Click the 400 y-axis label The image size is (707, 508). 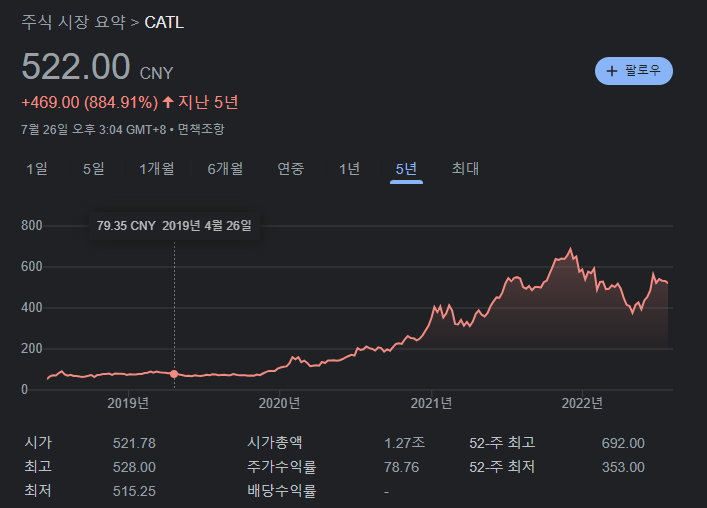(x=32, y=307)
